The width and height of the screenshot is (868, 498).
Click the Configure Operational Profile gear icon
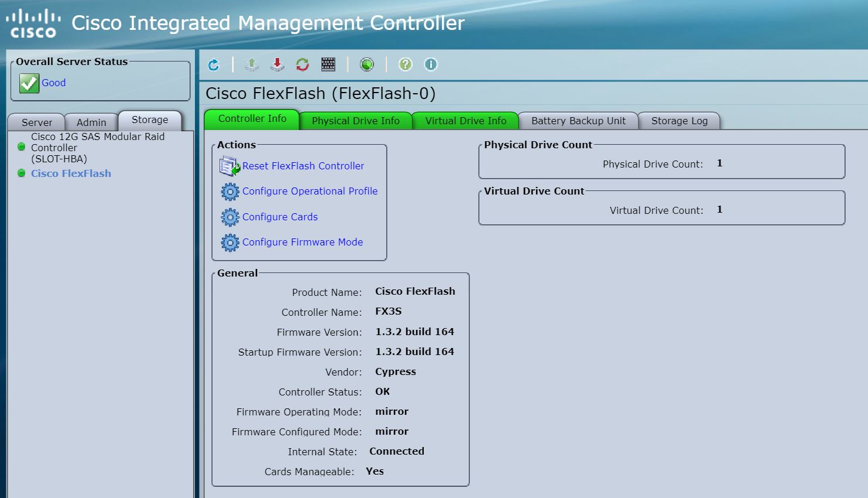[230, 192]
